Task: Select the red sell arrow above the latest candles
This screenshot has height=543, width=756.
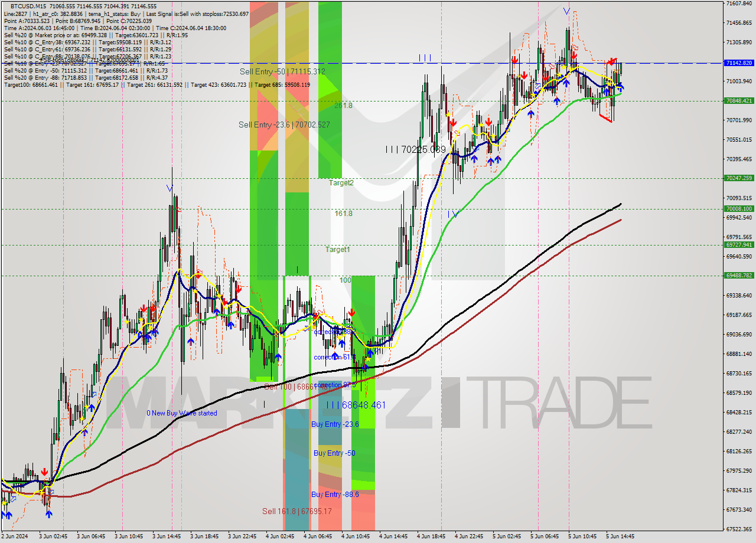Action: click(611, 60)
